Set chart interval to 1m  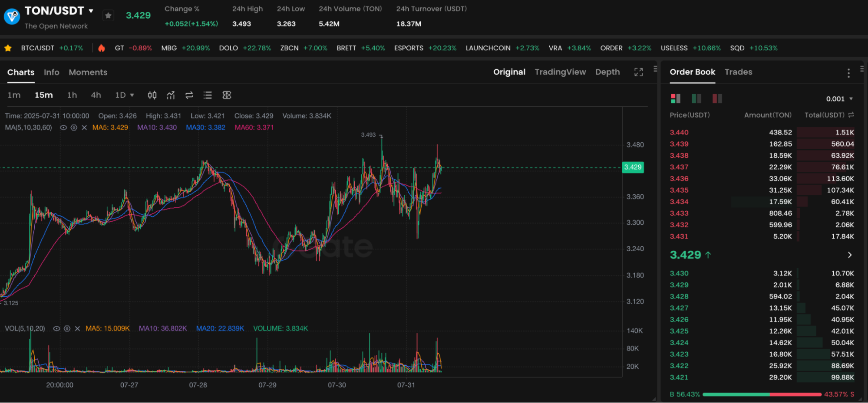point(14,95)
